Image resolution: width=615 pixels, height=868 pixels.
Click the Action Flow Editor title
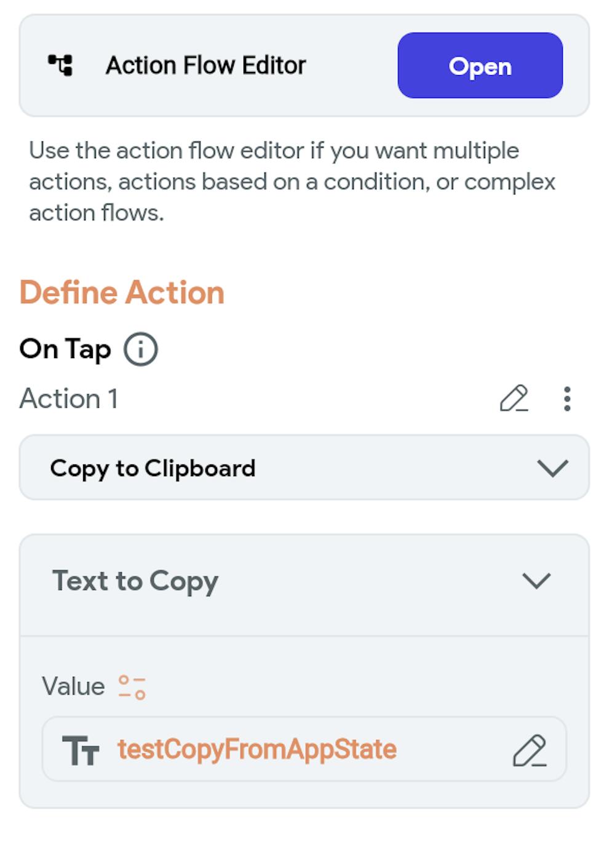(x=205, y=65)
